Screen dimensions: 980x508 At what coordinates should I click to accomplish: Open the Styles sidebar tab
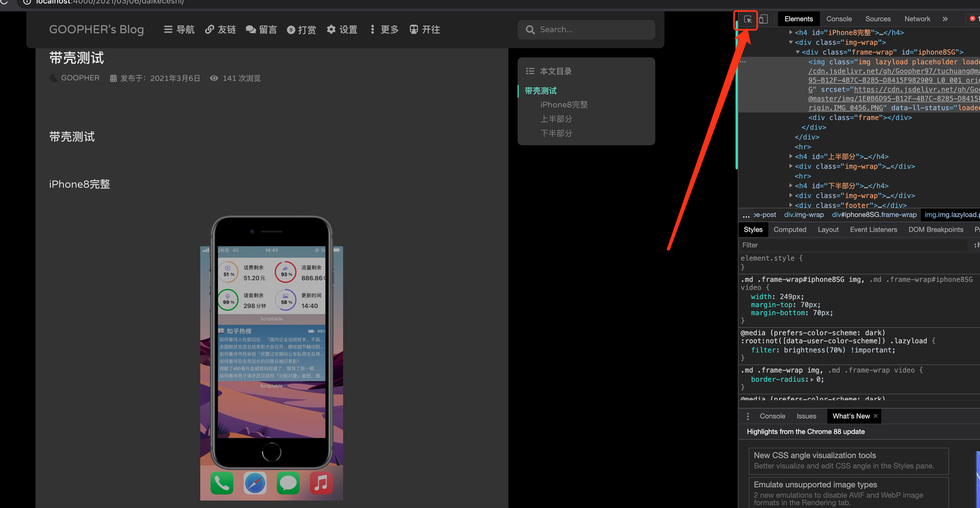pyautogui.click(x=753, y=230)
